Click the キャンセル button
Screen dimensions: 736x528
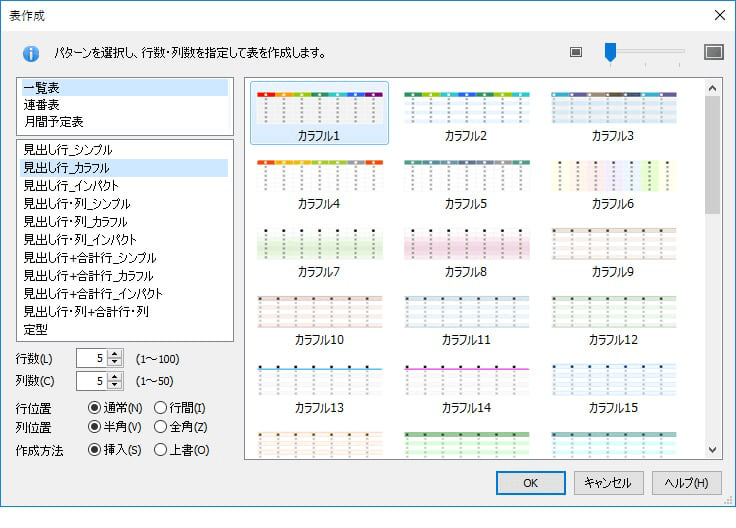click(x=608, y=483)
